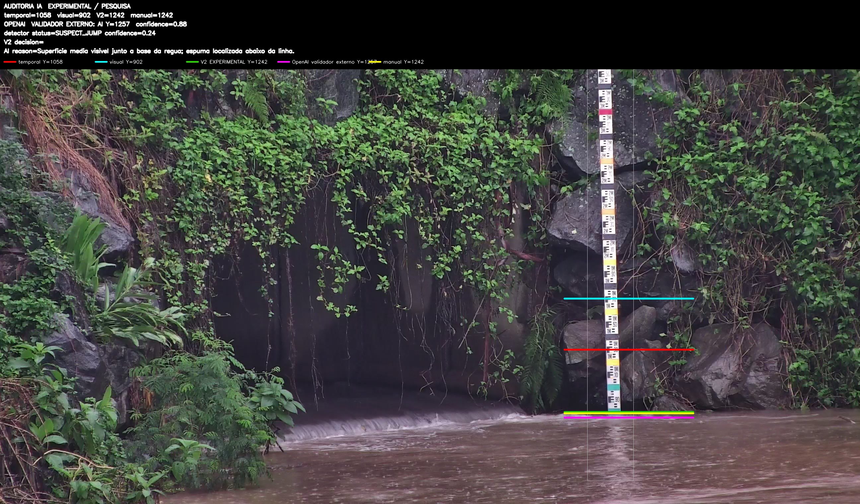The image size is (860, 504).
Task: Click the 'detector status=SUSPECT_JUMP' text
Action: click(x=53, y=33)
